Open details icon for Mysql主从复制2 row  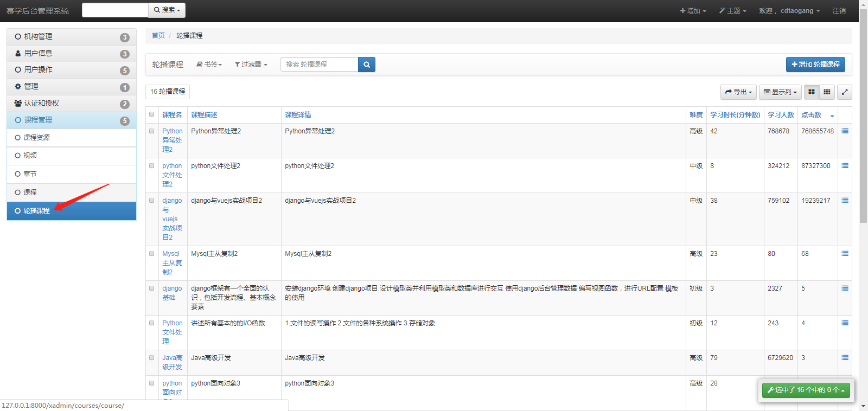845,254
